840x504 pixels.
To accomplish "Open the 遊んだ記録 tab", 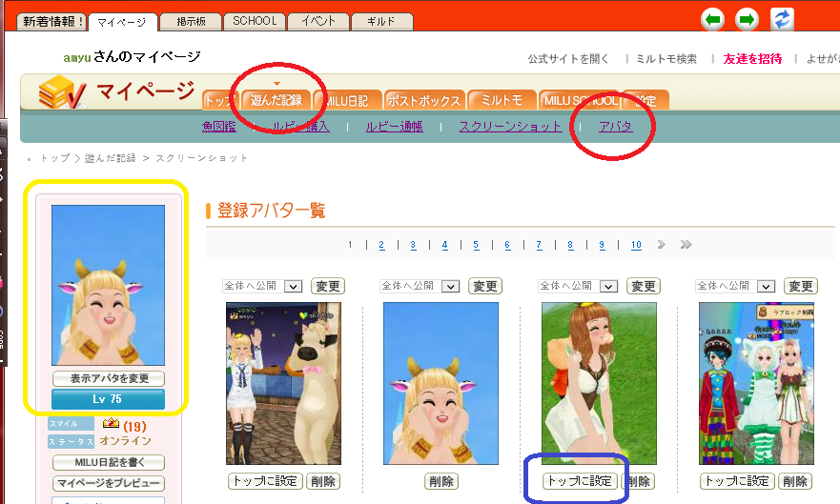I will pyautogui.click(x=276, y=100).
